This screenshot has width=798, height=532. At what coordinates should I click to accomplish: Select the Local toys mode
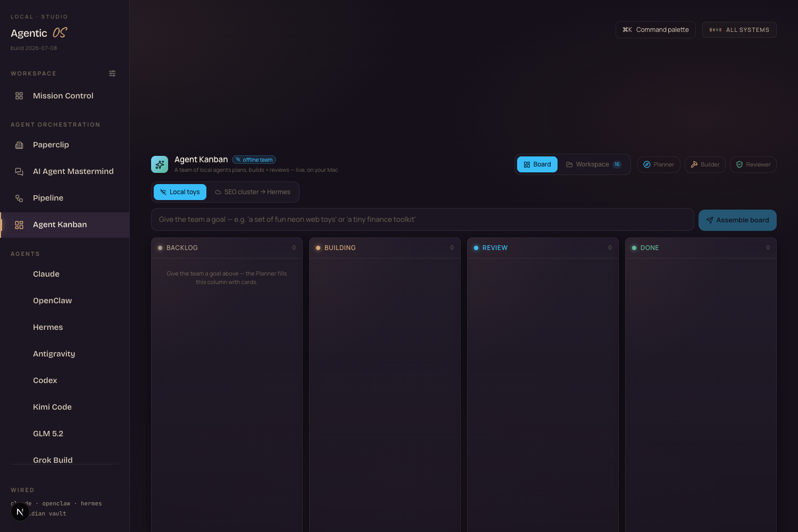point(180,192)
